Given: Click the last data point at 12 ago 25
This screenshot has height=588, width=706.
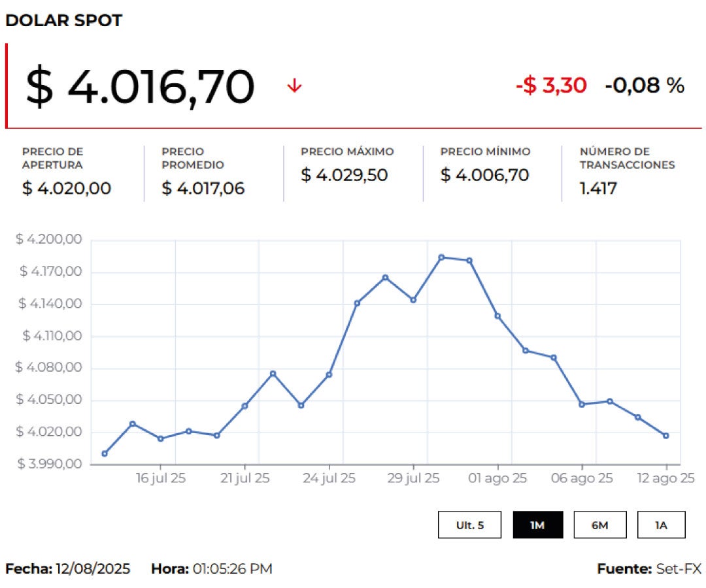Looking at the screenshot, I should (665, 436).
